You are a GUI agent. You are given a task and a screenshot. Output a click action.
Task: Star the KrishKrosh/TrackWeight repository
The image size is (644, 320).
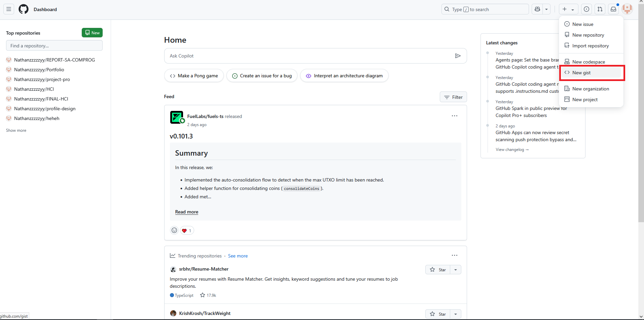(x=438, y=314)
